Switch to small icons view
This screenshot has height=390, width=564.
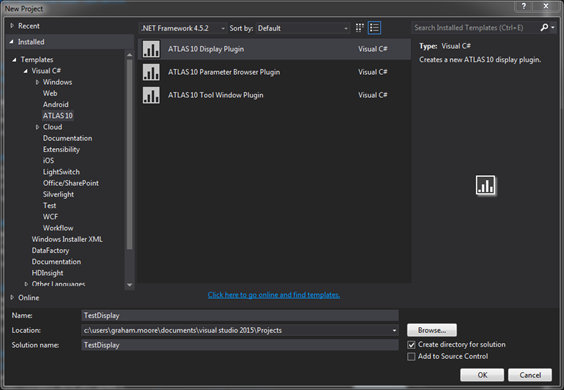pos(359,28)
